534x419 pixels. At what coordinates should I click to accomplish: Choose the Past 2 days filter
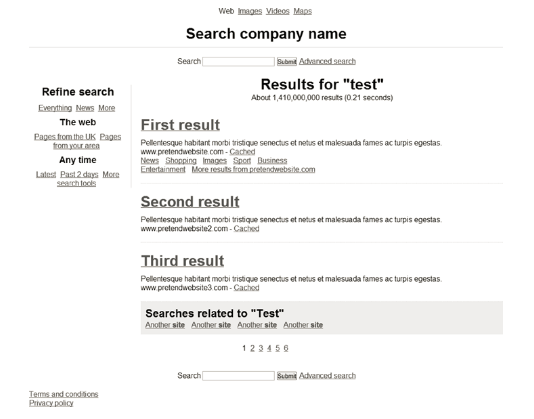coord(79,174)
